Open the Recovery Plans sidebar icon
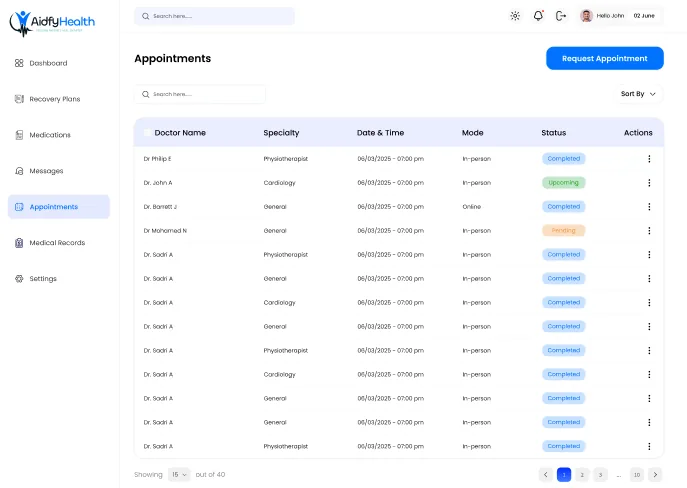 pos(19,99)
